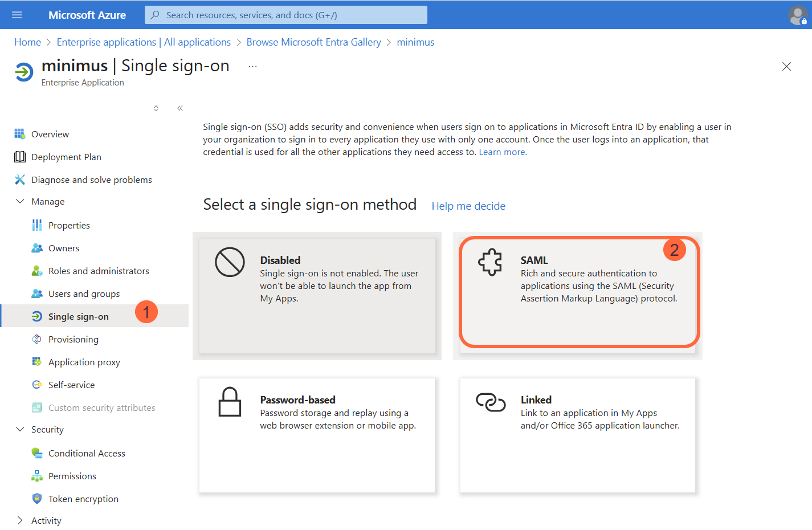Open Enterprise applications | All applications breadcrumb
Screen dimensions: 812x530
click(144, 42)
